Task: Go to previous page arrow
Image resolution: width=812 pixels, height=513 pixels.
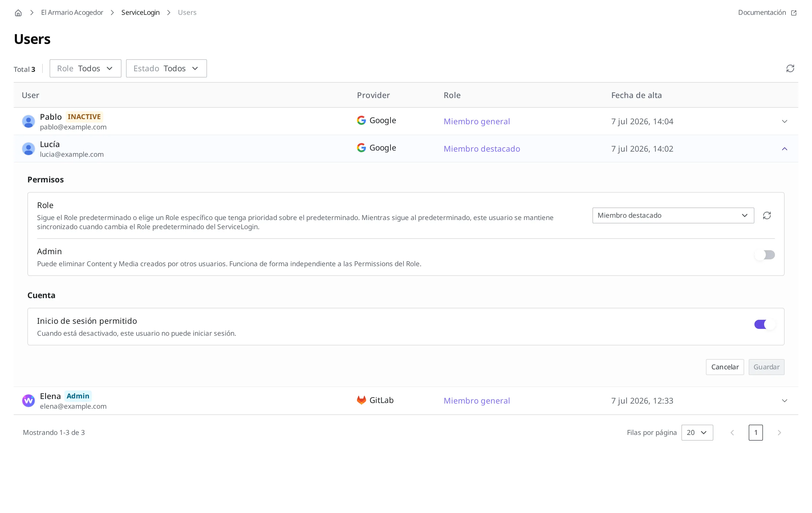Action: click(x=732, y=432)
